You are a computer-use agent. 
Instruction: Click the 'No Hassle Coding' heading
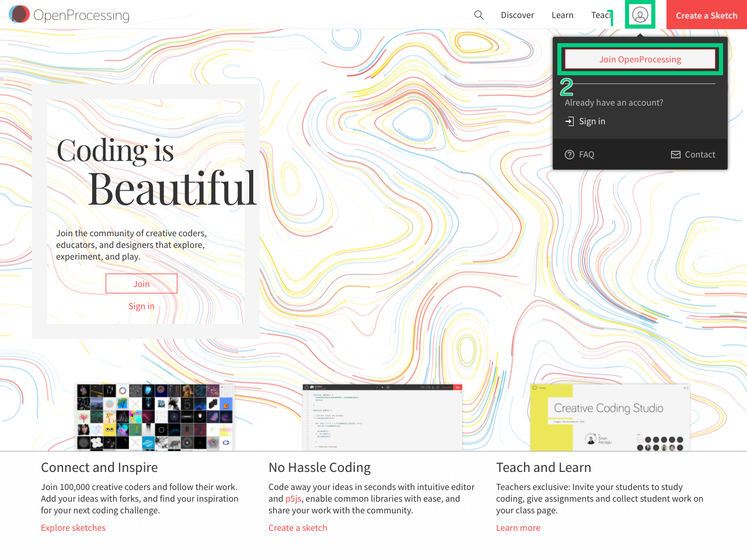point(319,467)
